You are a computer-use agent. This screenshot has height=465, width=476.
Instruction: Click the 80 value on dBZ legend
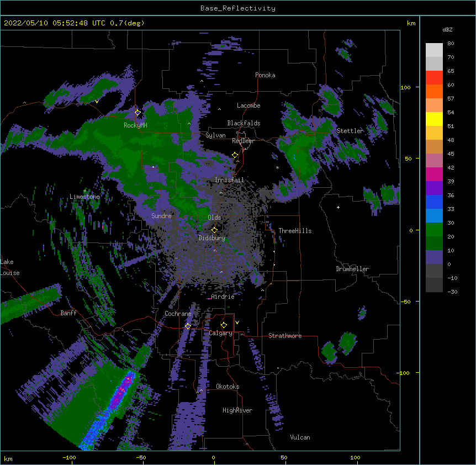[451, 44]
